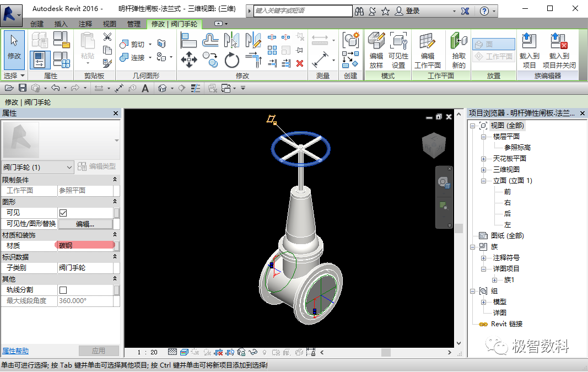Select the Move tool in the Modify panel

pyautogui.click(x=188, y=60)
